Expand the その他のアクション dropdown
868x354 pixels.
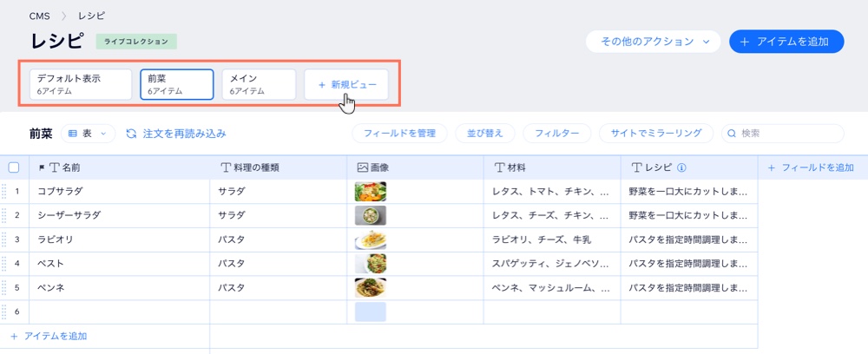(x=652, y=41)
